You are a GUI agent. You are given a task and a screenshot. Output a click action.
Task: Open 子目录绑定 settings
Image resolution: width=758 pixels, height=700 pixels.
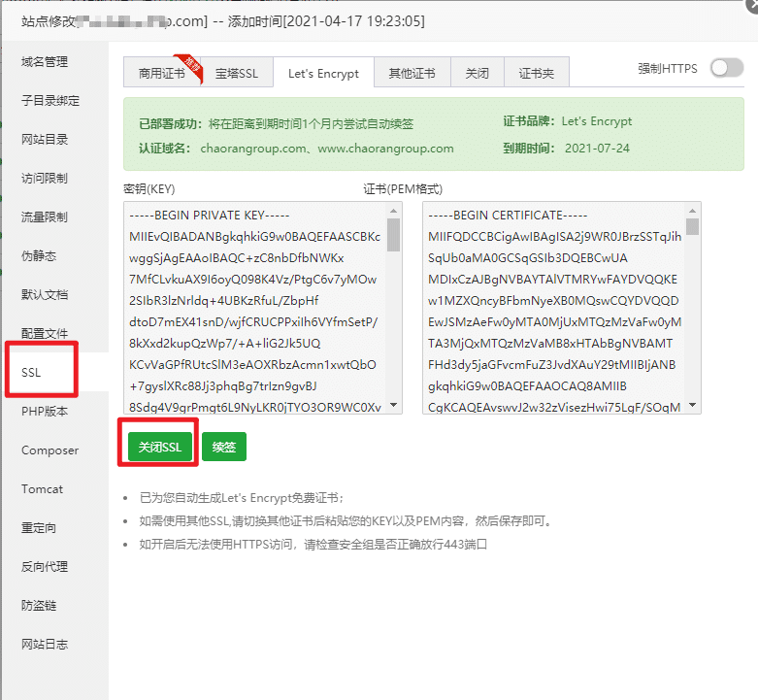pos(50,101)
